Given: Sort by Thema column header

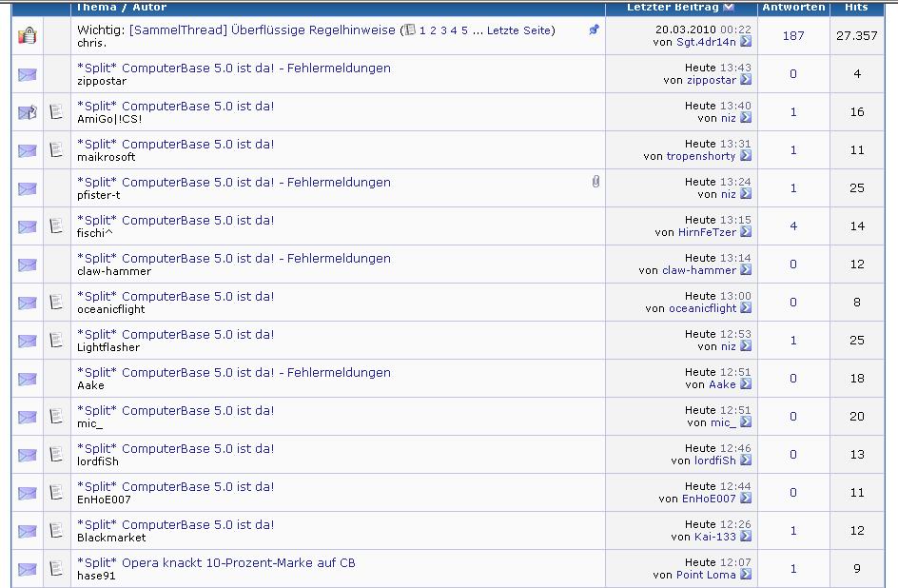Looking at the screenshot, I should click(96, 7).
